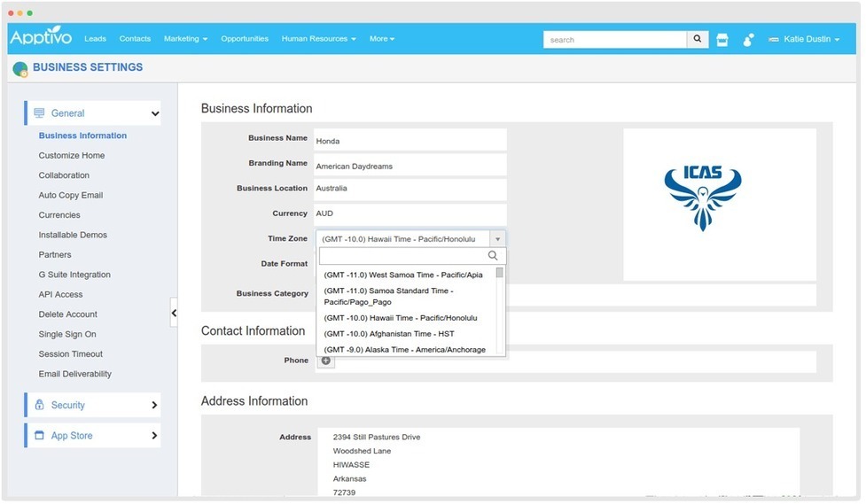
Task: Open the Currencies settings link
Action: pyautogui.click(x=59, y=215)
